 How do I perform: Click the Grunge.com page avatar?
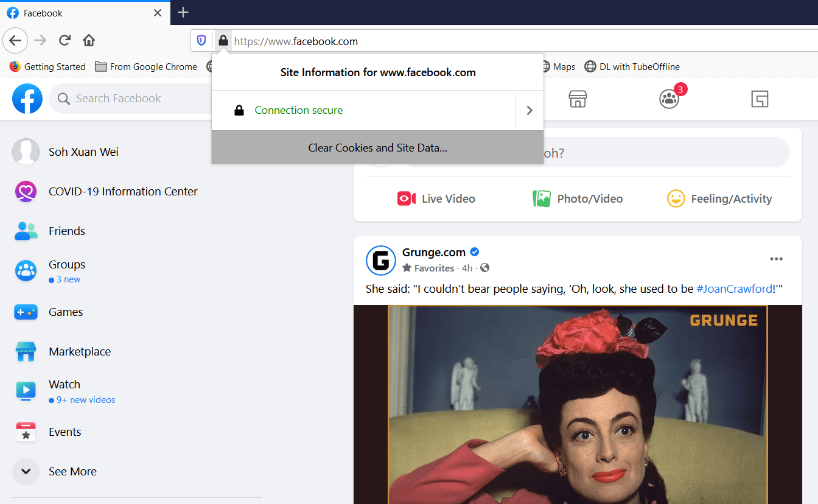[381, 261]
